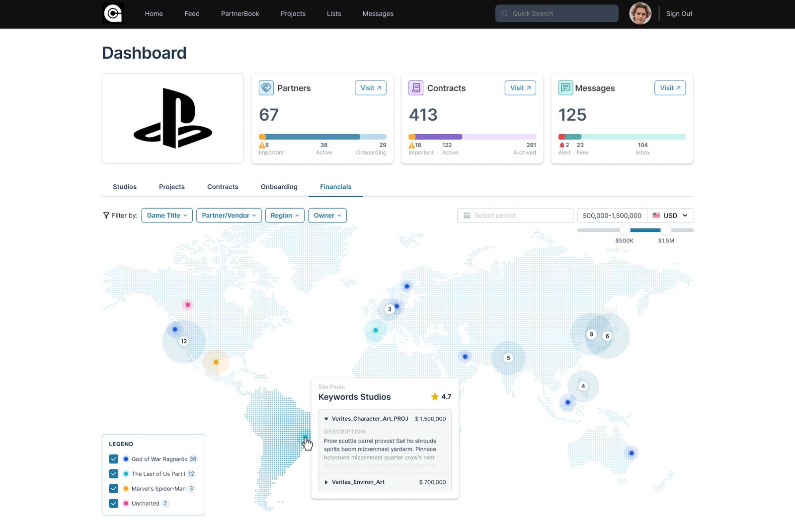
Task: Click the map cluster marker labeled 5
Action: tap(508, 358)
